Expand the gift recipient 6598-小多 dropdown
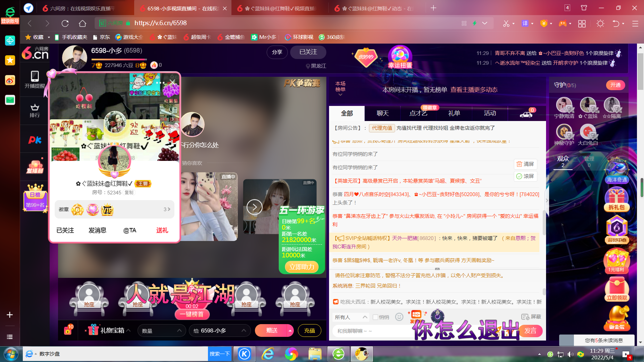This screenshot has height=362, width=644. (x=220, y=330)
